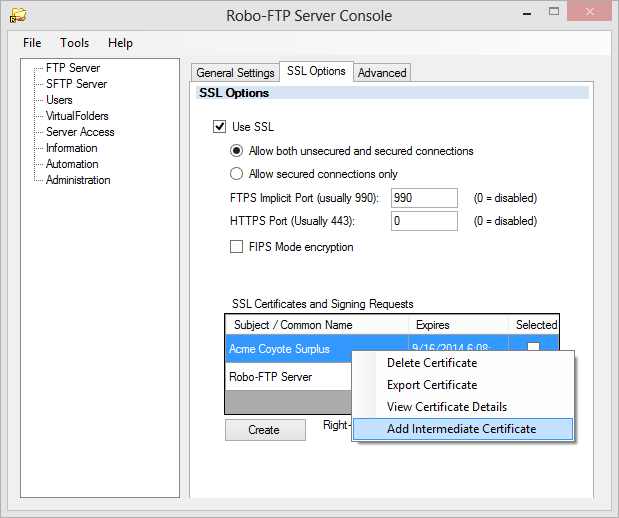This screenshot has width=619, height=518.
Task: Switch to the Advanced tab
Action: coord(382,73)
